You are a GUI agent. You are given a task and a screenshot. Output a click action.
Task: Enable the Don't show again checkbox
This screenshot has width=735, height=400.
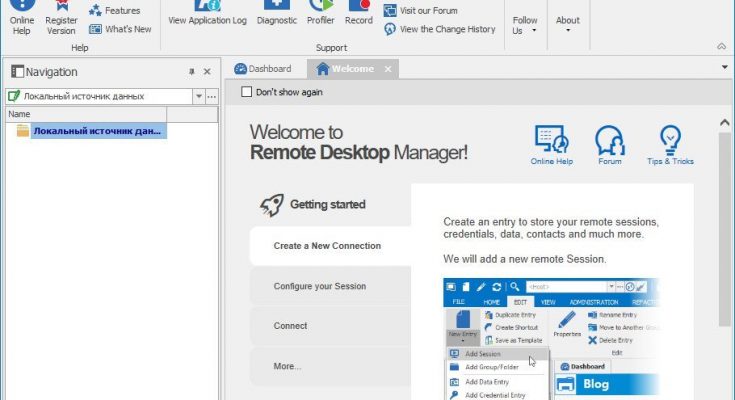pyautogui.click(x=247, y=92)
